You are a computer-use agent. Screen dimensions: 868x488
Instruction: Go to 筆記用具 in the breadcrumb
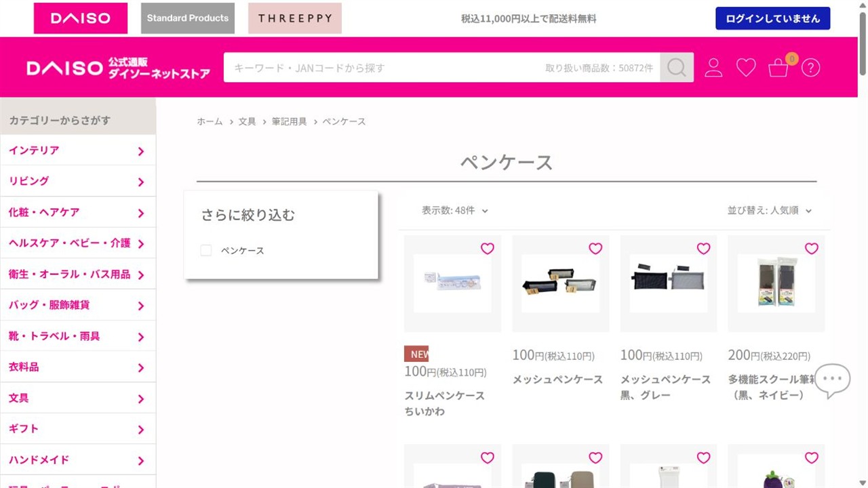289,121
